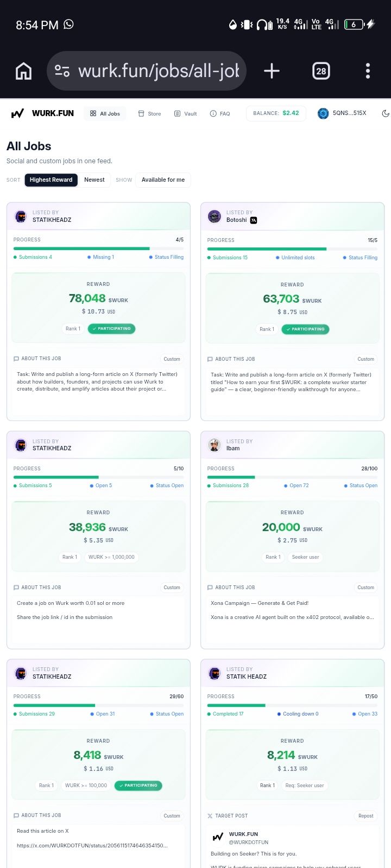The width and height of the screenshot is (391, 868).
Task: Open the address bar URL field
Action: pos(147,71)
